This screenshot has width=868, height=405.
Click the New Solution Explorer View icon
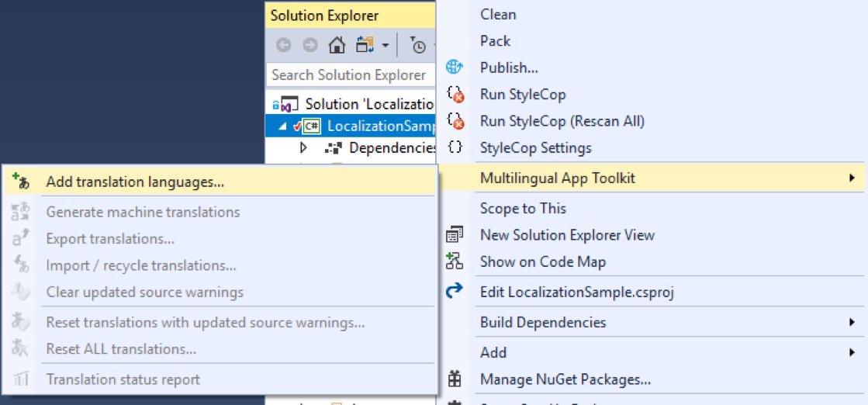coord(455,235)
